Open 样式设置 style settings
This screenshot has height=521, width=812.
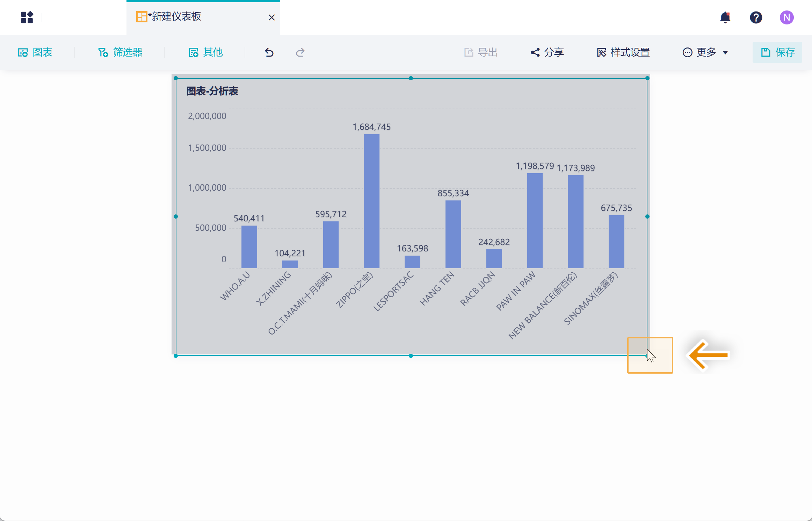623,52
